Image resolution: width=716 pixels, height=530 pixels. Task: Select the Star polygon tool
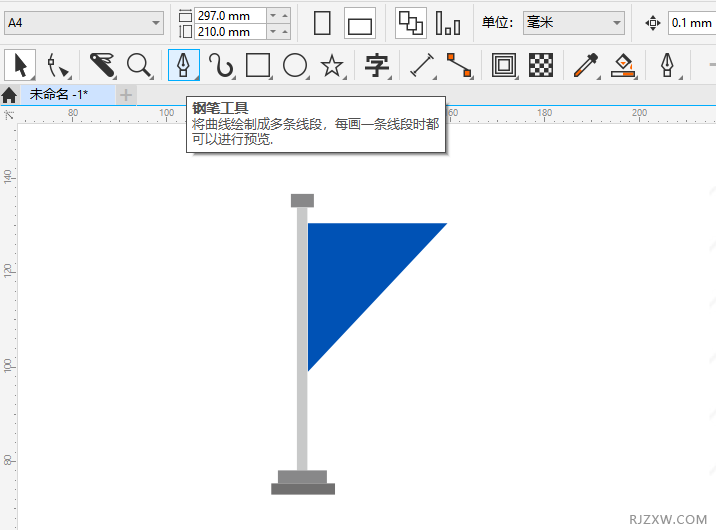coord(332,65)
